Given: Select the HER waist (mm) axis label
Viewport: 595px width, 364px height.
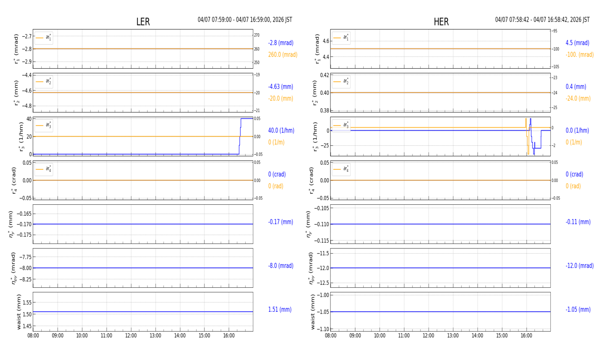Looking at the screenshot, I should (313, 312).
